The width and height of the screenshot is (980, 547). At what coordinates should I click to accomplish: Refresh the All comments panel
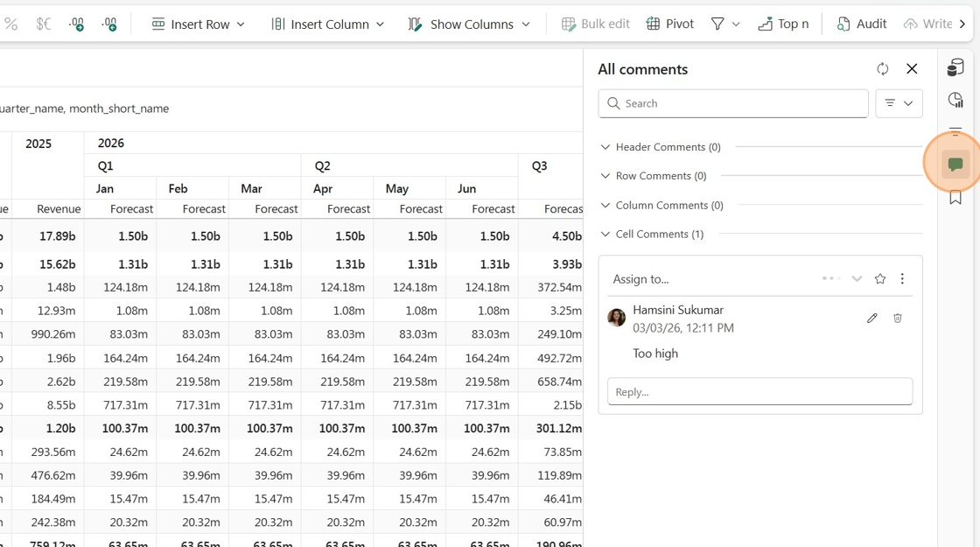click(x=883, y=69)
